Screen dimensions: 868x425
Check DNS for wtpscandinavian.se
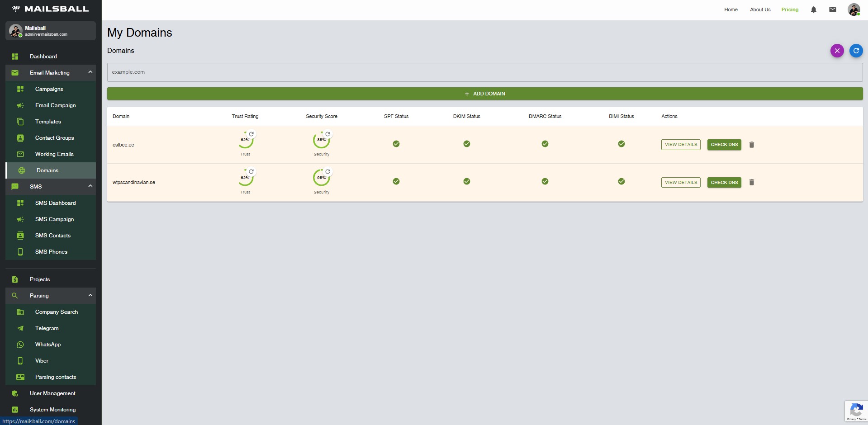[724, 182]
